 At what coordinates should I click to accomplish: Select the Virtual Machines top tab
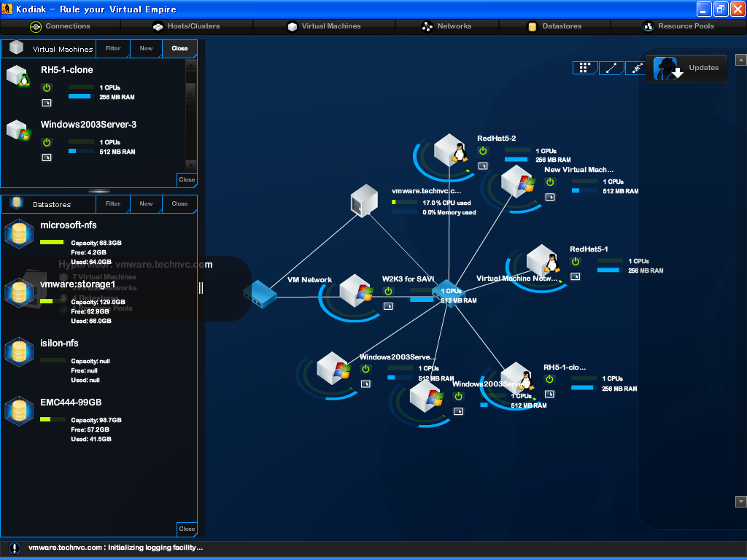(x=324, y=26)
